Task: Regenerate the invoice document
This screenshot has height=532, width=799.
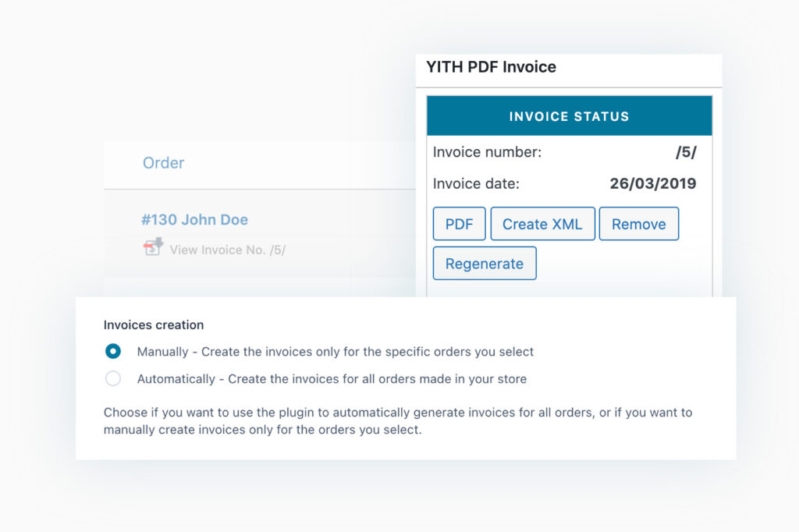Action: (x=485, y=263)
